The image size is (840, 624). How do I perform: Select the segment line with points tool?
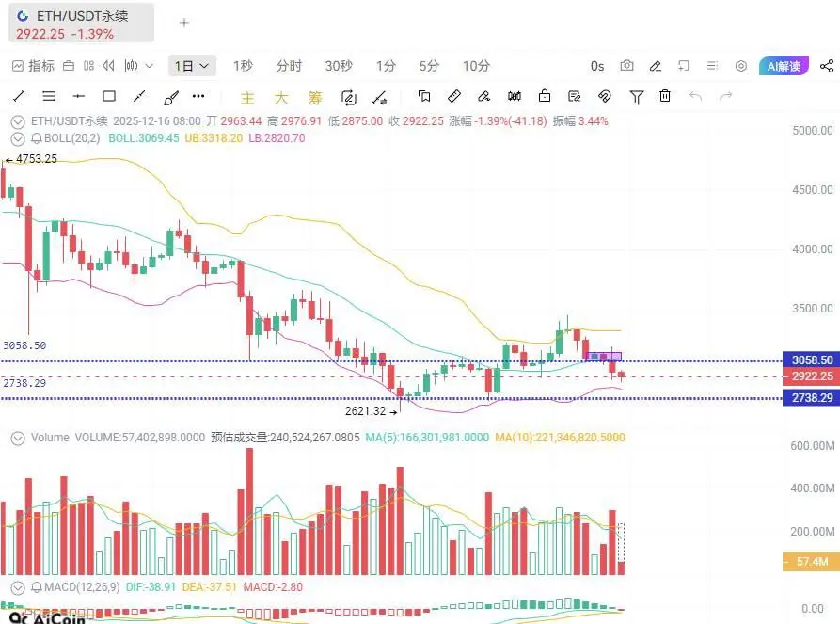[139, 97]
